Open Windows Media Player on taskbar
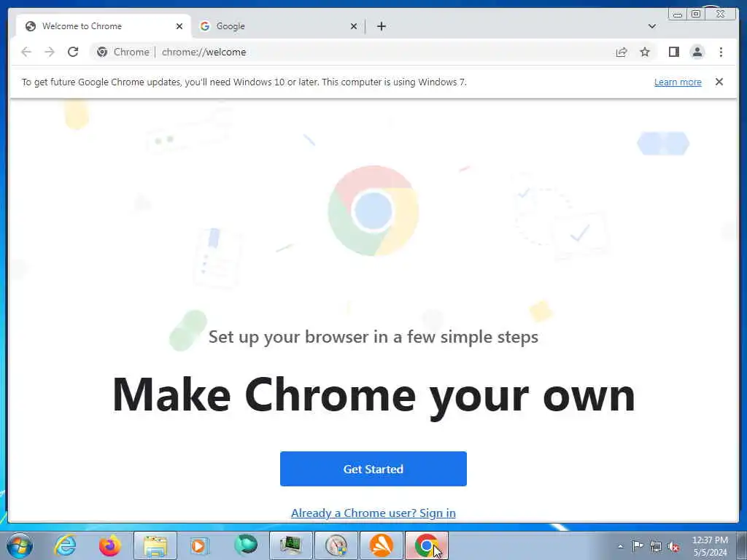The width and height of the screenshot is (747, 560). click(200, 545)
